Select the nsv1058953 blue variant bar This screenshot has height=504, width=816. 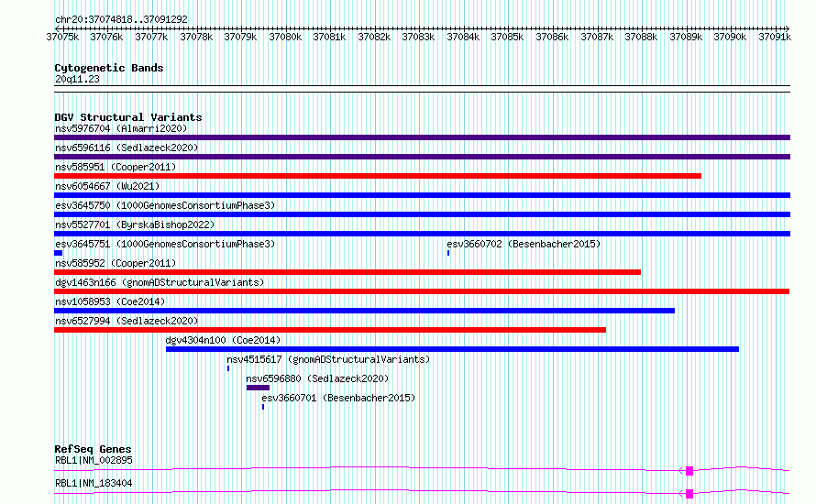(364, 311)
